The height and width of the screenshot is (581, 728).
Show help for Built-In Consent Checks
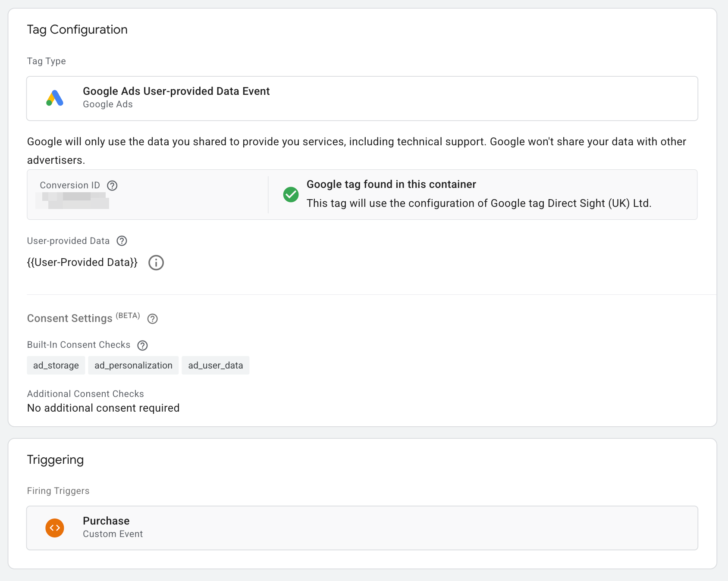tap(142, 345)
